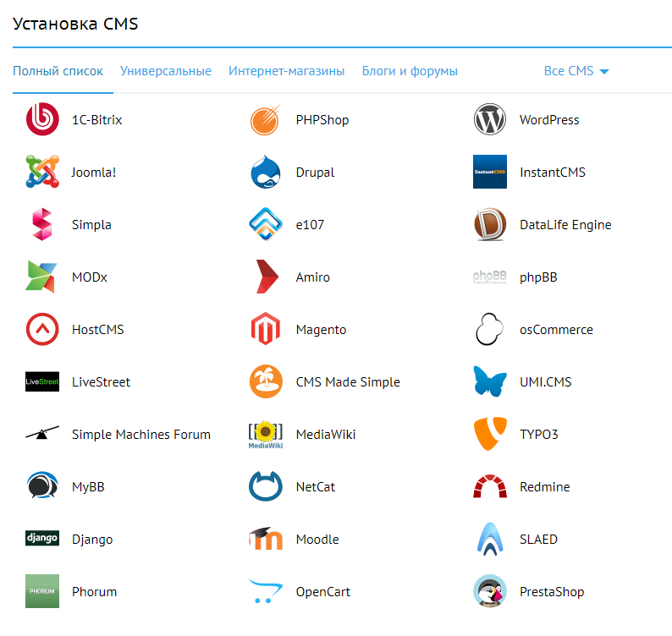Click the osCommerce outline icon

point(489,329)
